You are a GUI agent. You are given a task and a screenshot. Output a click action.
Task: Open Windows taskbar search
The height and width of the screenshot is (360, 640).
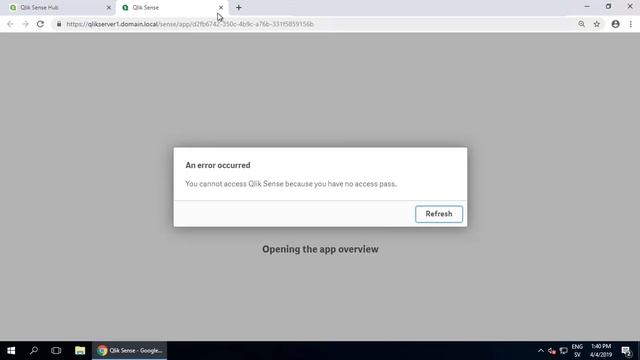pyautogui.click(x=34, y=351)
